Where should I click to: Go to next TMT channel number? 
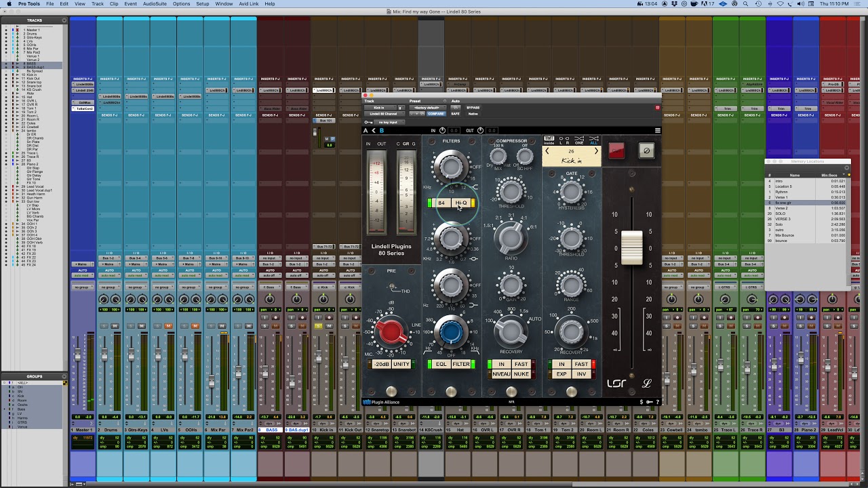(596, 151)
